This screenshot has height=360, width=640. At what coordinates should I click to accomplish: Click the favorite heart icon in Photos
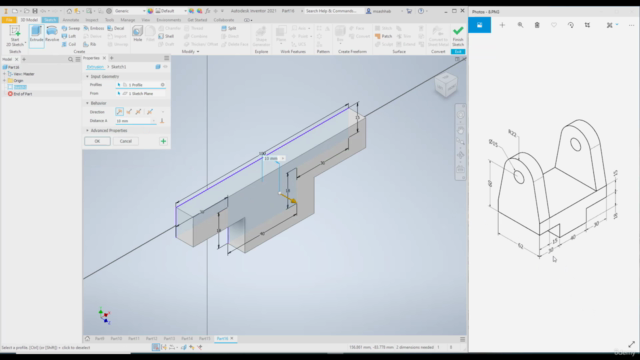point(554,25)
